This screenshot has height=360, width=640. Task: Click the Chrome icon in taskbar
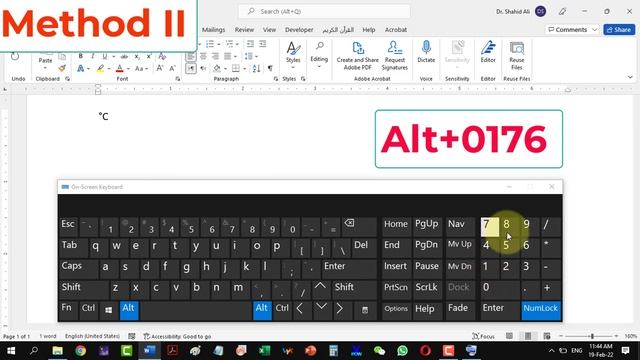click(80, 351)
